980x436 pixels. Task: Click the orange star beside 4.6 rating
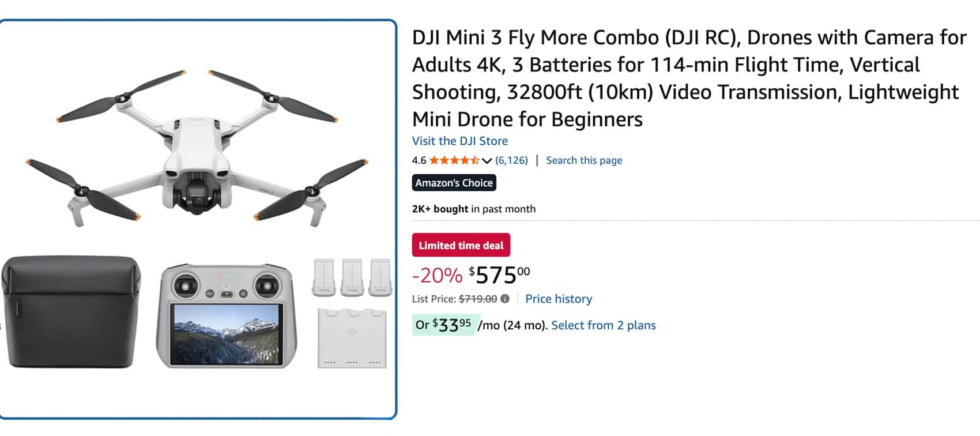435,160
